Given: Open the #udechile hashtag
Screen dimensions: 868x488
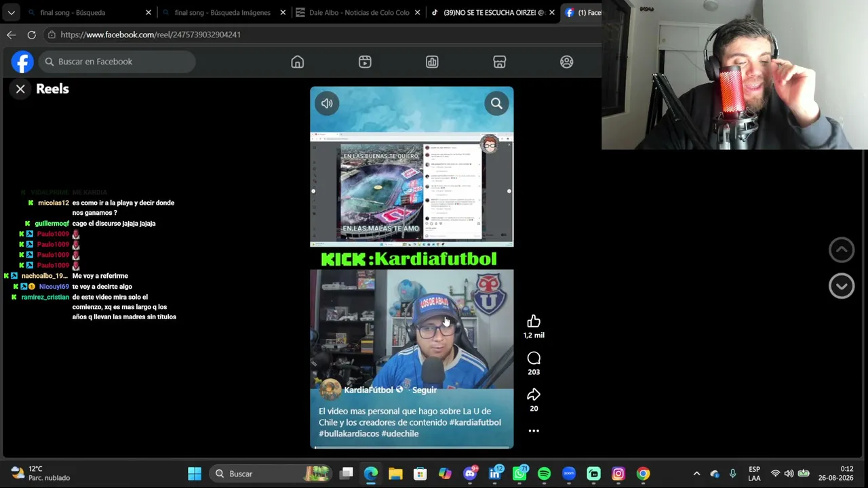Looking at the screenshot, I should (400, 434).
